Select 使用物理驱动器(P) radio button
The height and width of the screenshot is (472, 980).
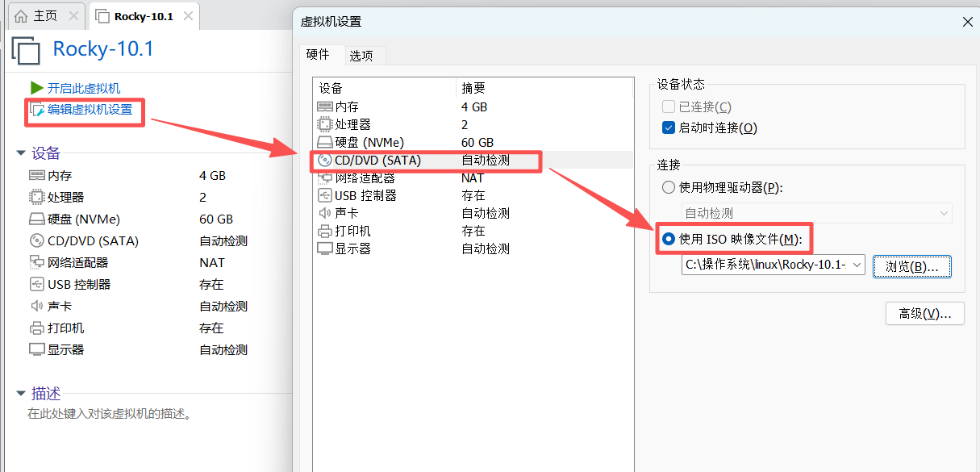668,187
